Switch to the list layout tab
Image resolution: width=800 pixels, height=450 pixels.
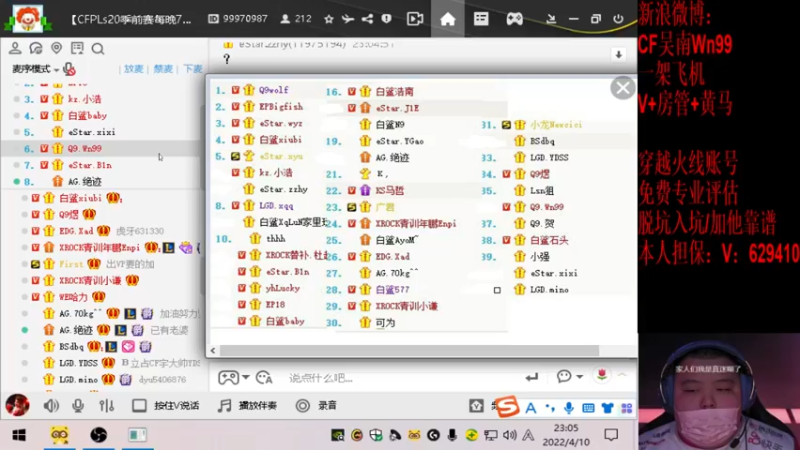point(481,19)
